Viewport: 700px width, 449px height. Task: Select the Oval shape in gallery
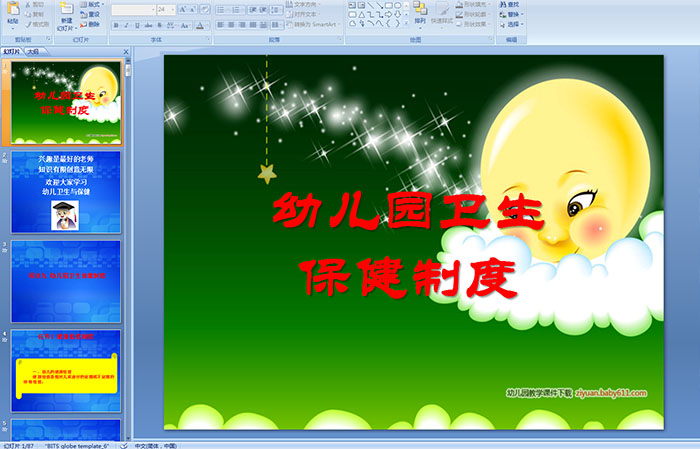click(397, 5)
